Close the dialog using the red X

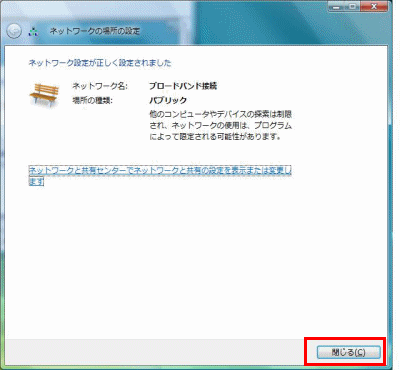click(x=373, y=6)
